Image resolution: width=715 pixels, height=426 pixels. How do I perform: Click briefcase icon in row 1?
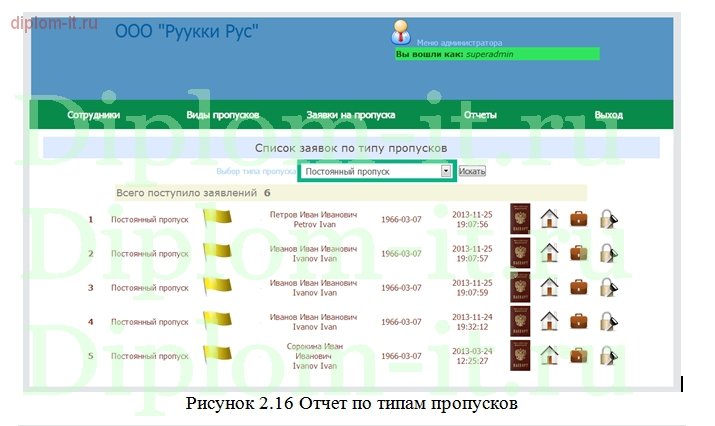coord(579,218)
